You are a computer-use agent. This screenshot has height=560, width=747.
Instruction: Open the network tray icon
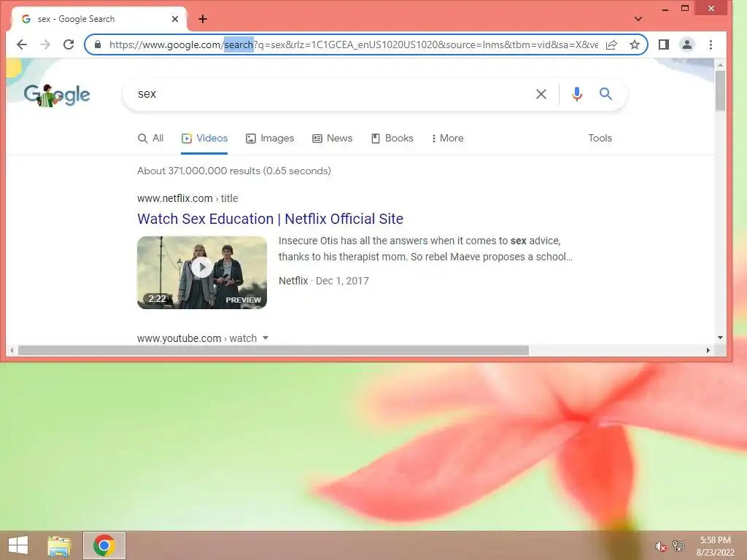[678, 545]
